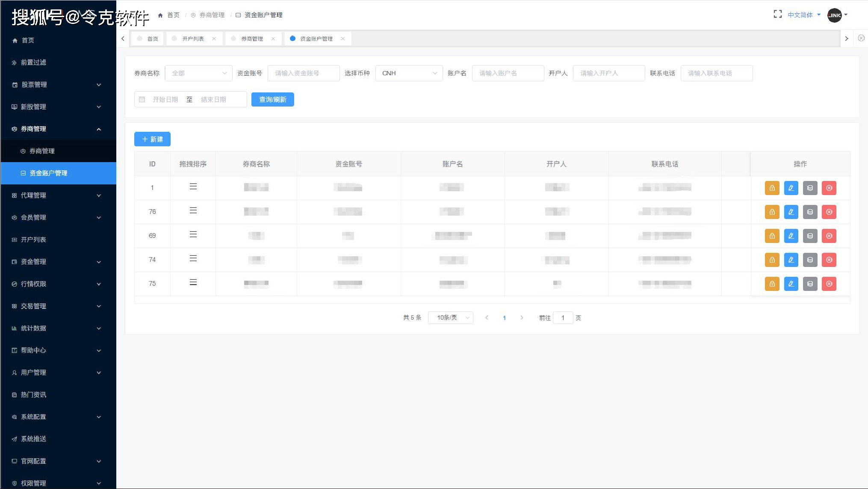This screenshot has width=868, height=489.
Task: Open the 券商名称 dropdown showing 全部
Action: [x=198, y=73]
